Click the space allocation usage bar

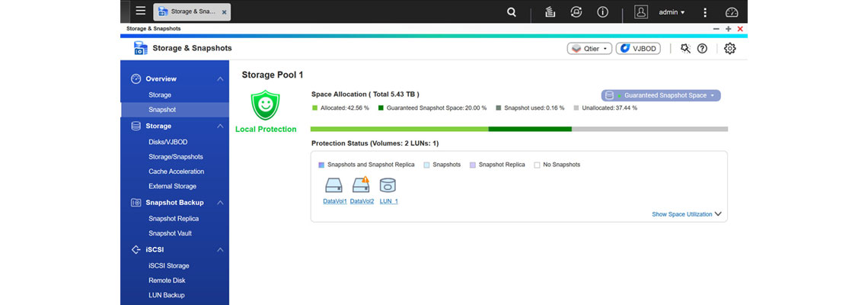point(519,129)
